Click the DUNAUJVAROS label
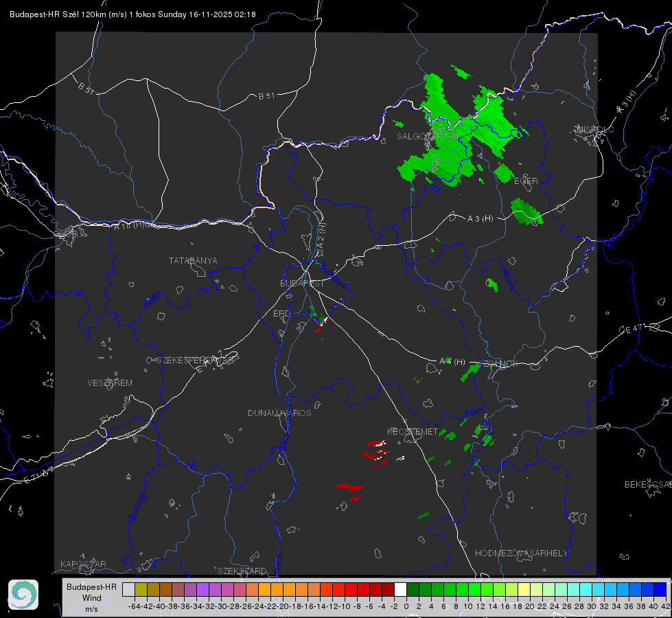This screenshot has height=618, width=672. click(279, 413)
